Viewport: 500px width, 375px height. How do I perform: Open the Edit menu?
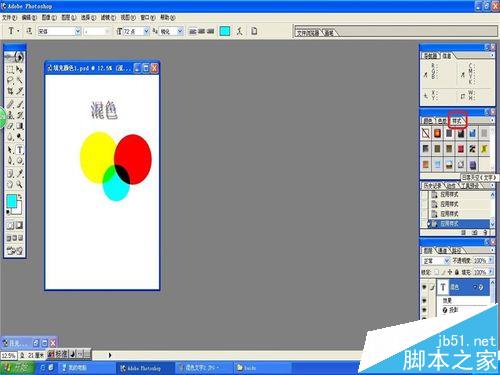29,17
